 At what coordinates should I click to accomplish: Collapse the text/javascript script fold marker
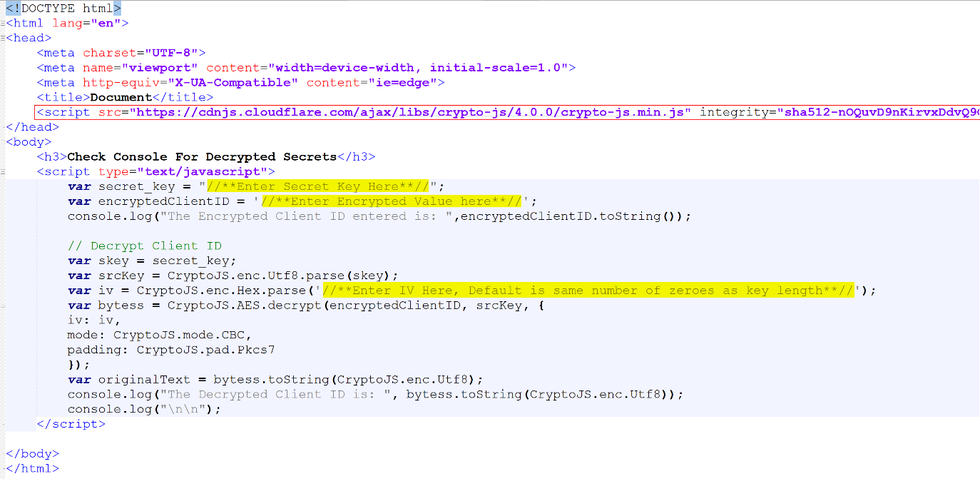click(x=3, y=172)
